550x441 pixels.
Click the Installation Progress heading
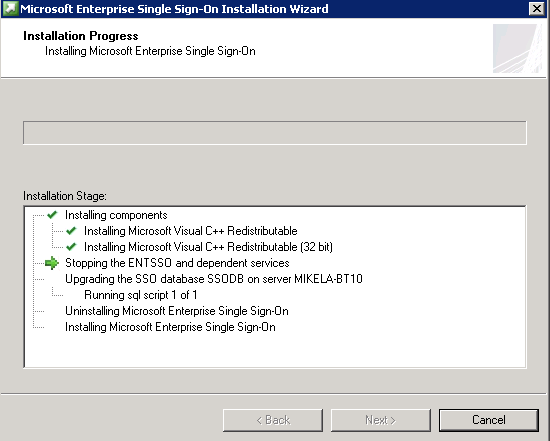click(x=81, y=36)
